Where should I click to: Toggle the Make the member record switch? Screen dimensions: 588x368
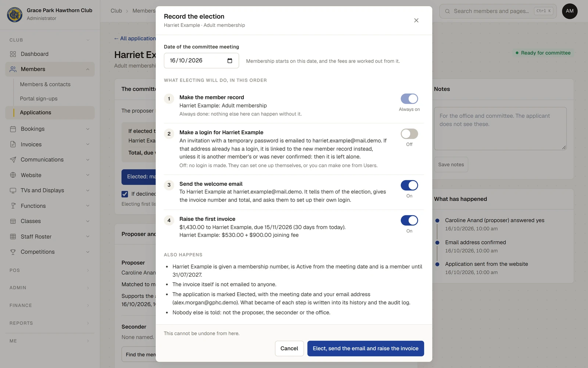pyautogui.click(x=409, y=99)
